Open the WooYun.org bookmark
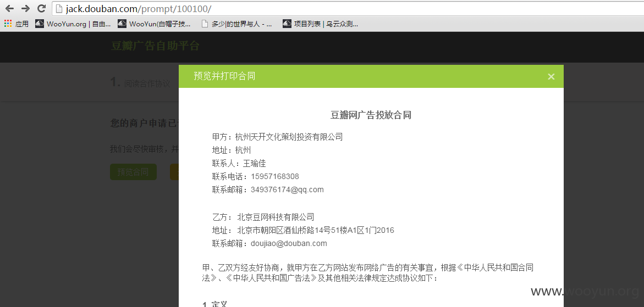The width and height of the screenshot is (644, 307). [73, 24]
